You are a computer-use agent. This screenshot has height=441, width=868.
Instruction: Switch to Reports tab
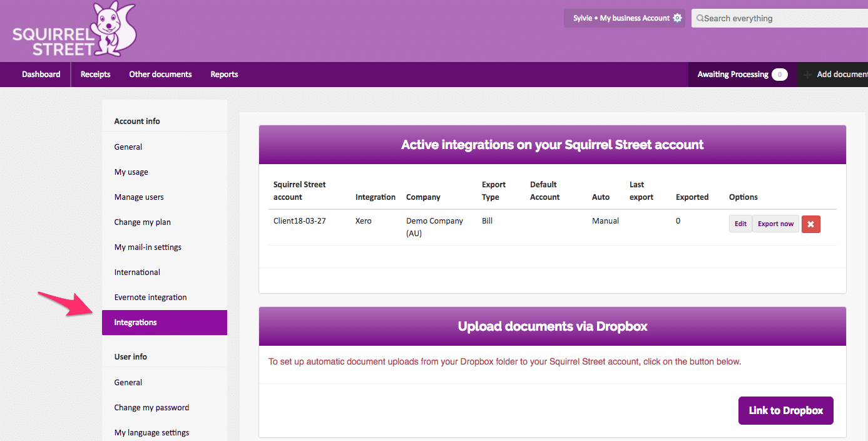[x=224, y=74]
